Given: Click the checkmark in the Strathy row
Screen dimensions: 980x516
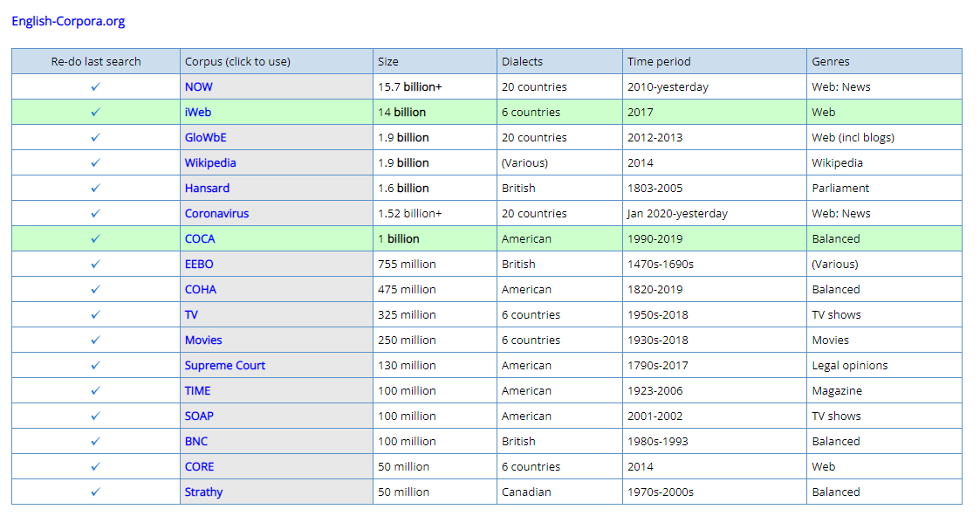Looking at the screenshot, I should (96, 492).
